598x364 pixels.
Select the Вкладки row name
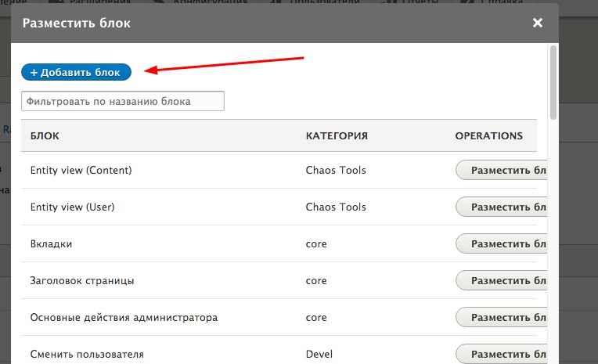(x=51, y=243)
